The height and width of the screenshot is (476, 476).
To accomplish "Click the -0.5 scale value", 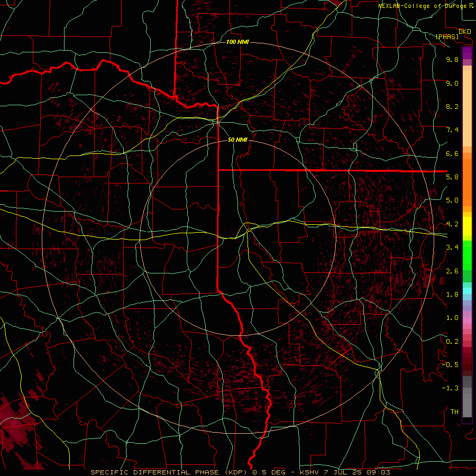I will [x=450, y=365].
